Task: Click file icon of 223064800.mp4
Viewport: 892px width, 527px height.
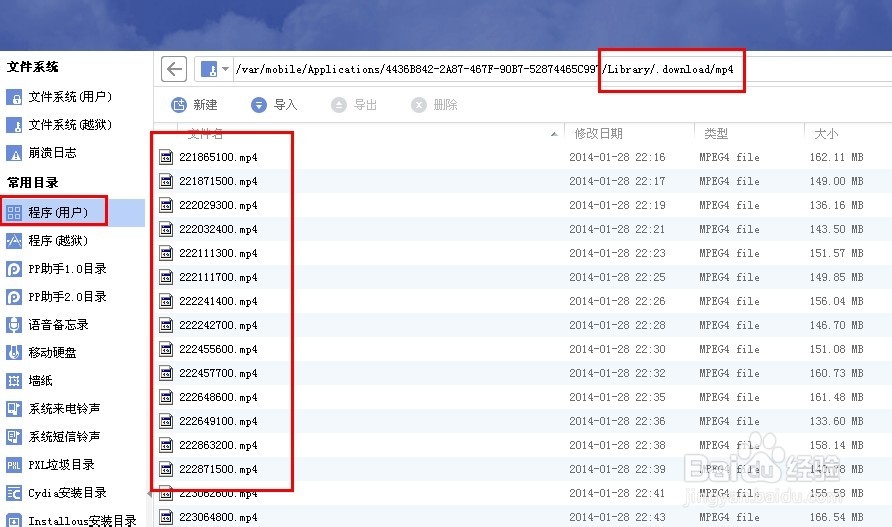Action: [166, 517]
